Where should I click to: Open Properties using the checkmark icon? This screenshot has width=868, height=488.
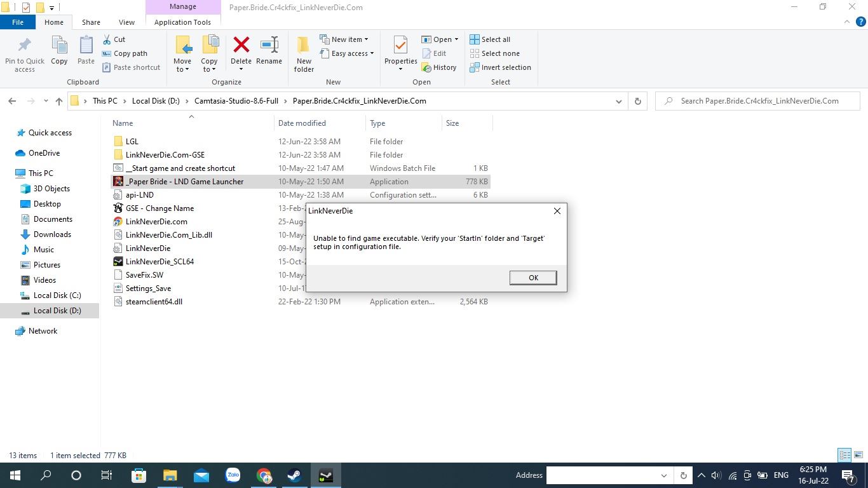click(x=400, y=46)
